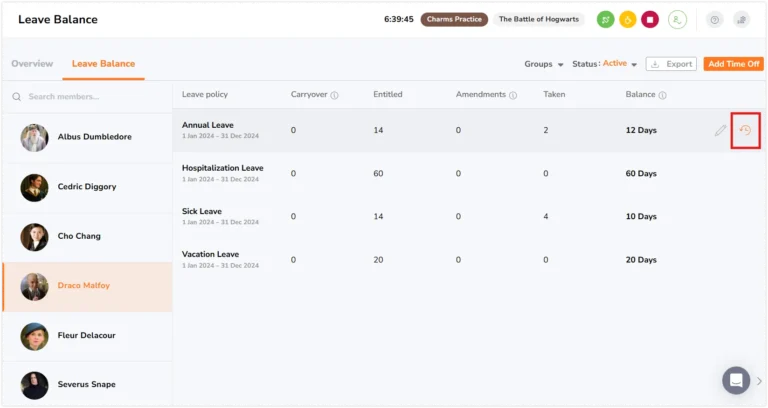Image resolution: width=768 pixels, height=408 pixels.
Task: Click the Charms Practice activity tag
Action: click(x=454, y=20)
